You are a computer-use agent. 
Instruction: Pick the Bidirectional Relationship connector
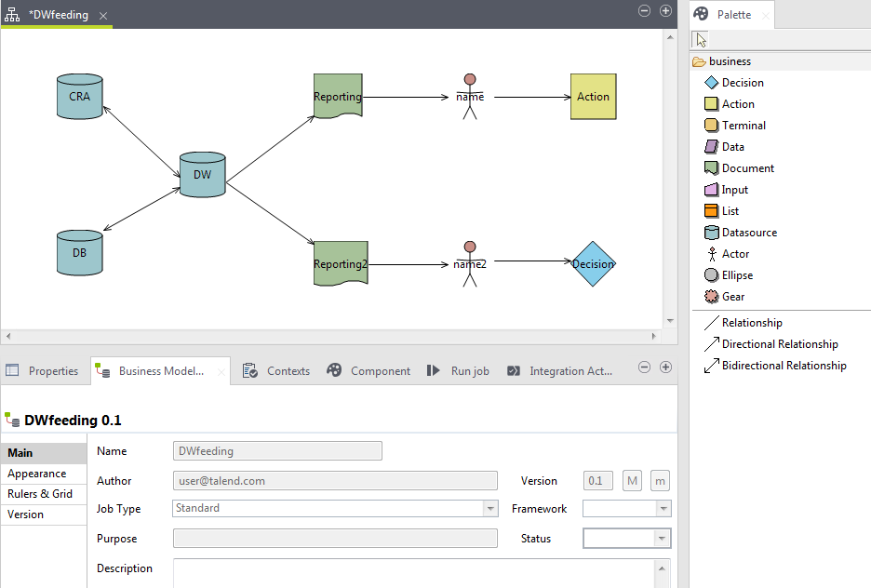point(784,366)
